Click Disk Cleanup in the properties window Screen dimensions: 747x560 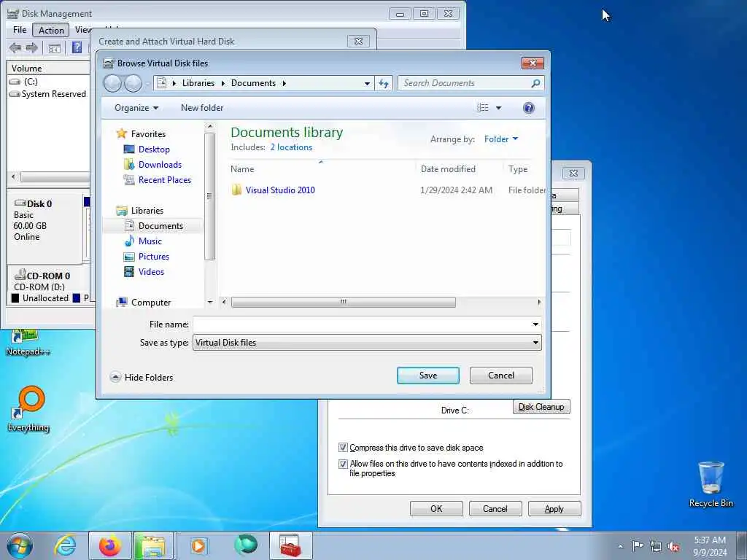click(x=541, y=407)
